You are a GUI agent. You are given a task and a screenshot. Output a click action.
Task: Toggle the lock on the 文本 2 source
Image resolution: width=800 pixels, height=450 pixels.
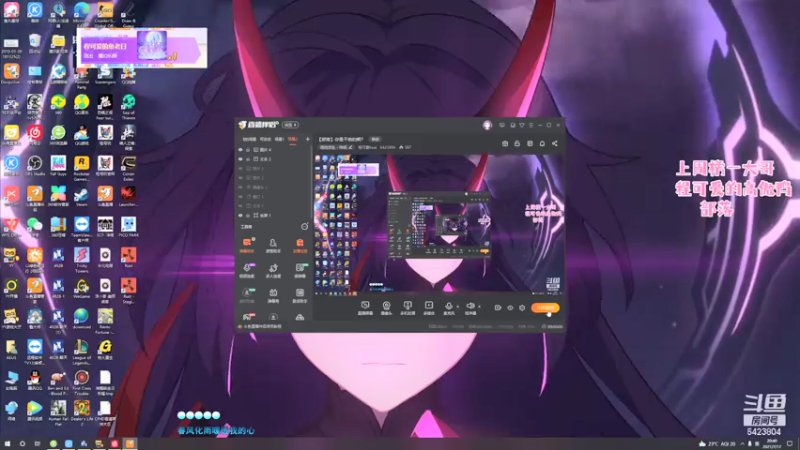pos(248,159)
